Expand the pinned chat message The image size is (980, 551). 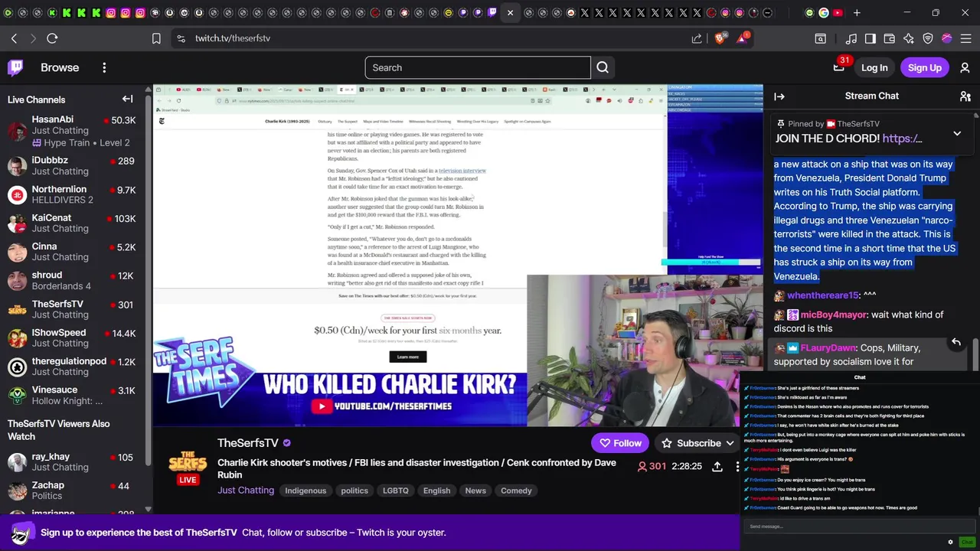pyautogui.click(x=957, y=133)
